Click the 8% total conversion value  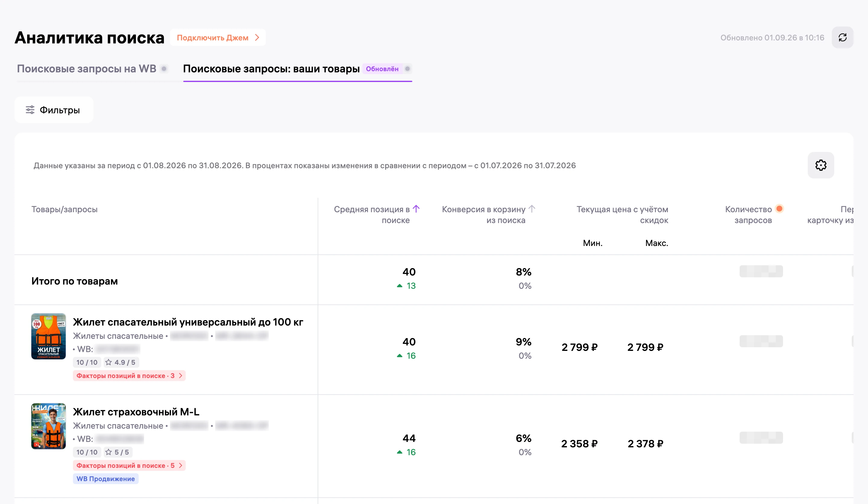[x=524, y=272]
